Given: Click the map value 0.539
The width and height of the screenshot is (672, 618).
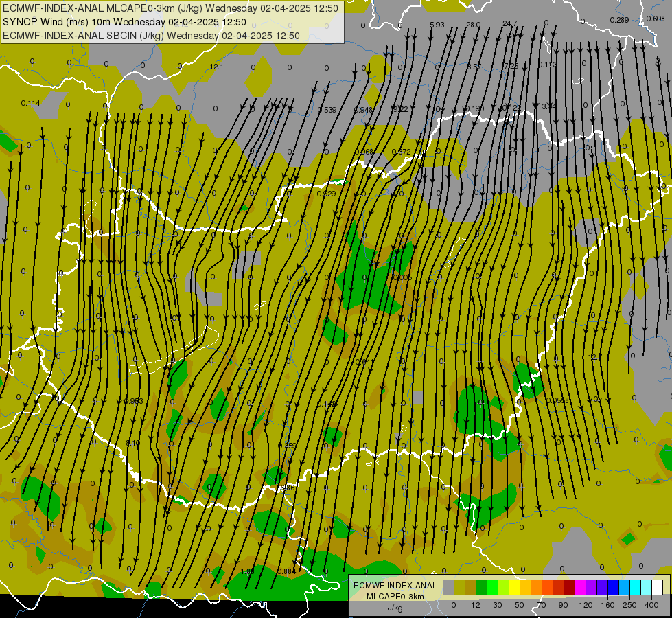Looking at the screenshot, I should point(327,110).
